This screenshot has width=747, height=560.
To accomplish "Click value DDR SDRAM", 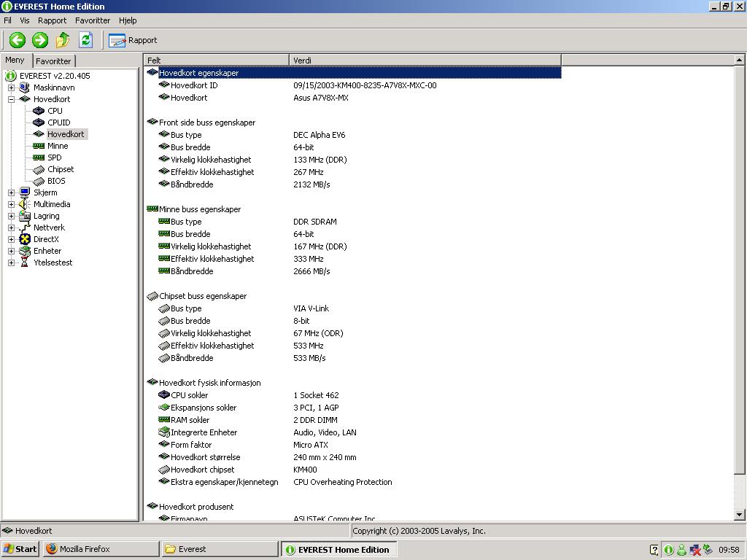I will (x=315, y=222).
